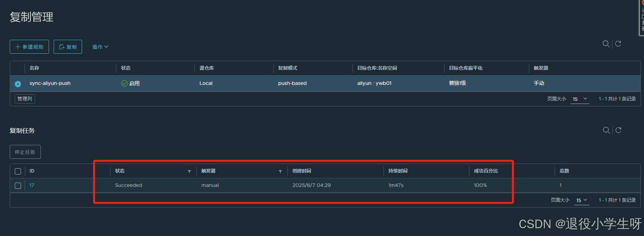Click the 名称 column header
This screenshot has width=644, height=236.
(34, 68)
